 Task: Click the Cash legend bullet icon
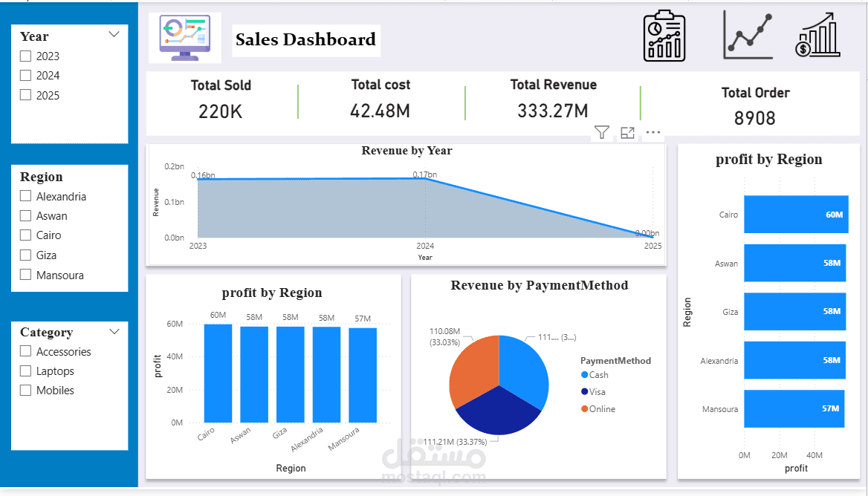pos(584,375)
